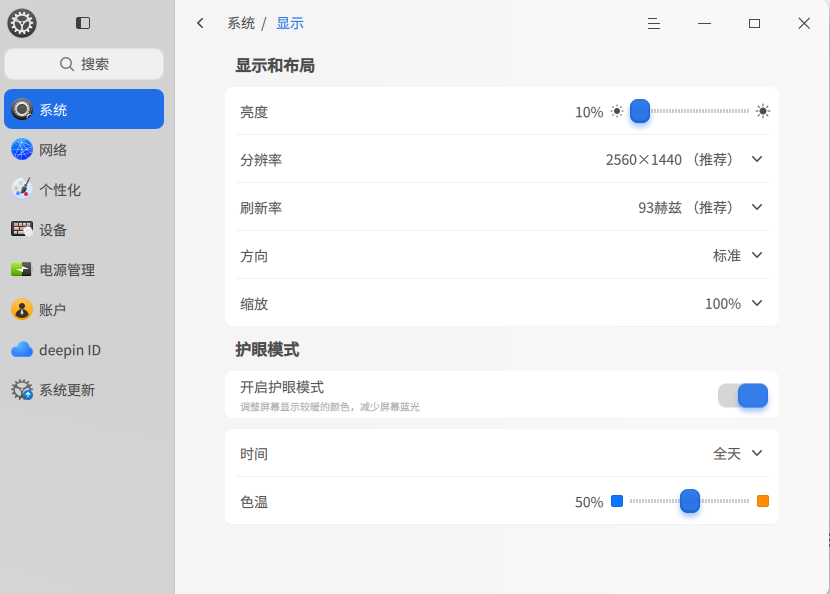Open the 系统更新 category
Viewport: 830px width, 594px height.
pyautogui.click(x=84, y=390)
